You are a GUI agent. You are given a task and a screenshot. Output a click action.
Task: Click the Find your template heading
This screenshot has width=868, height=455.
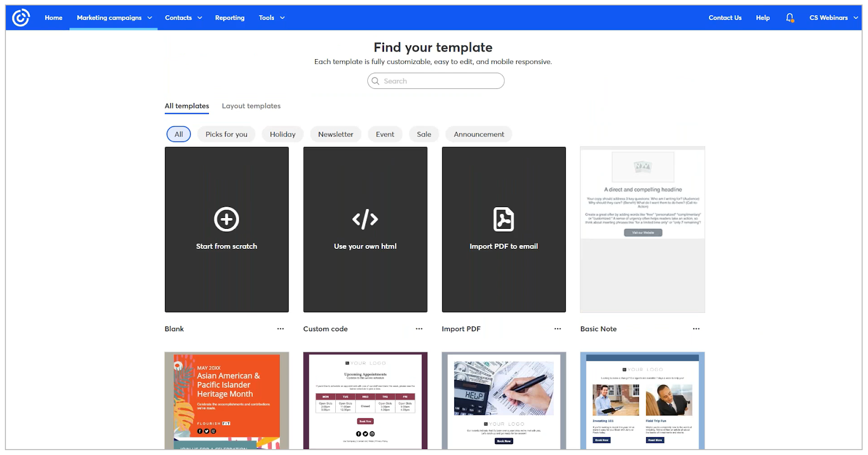433,47
